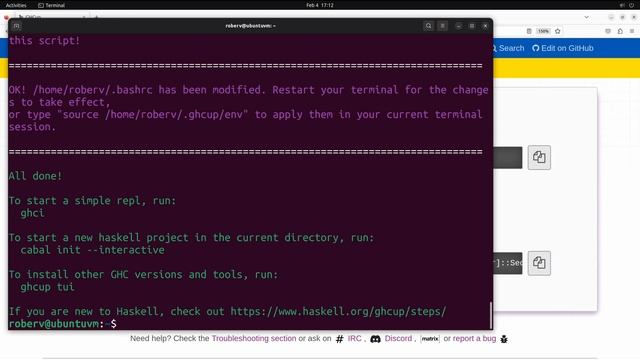Click the Firefox Pocket shield icon
640x360 pixels.
pos(608,31)
